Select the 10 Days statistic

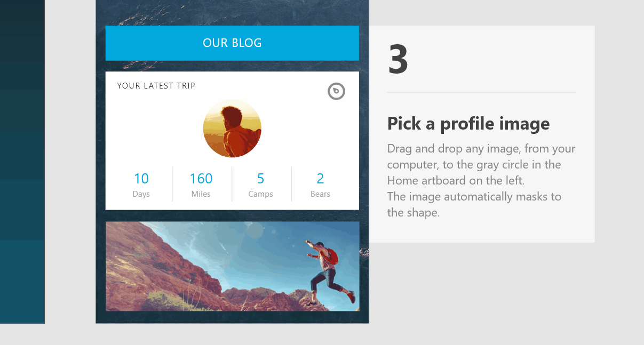pos(141,184)
